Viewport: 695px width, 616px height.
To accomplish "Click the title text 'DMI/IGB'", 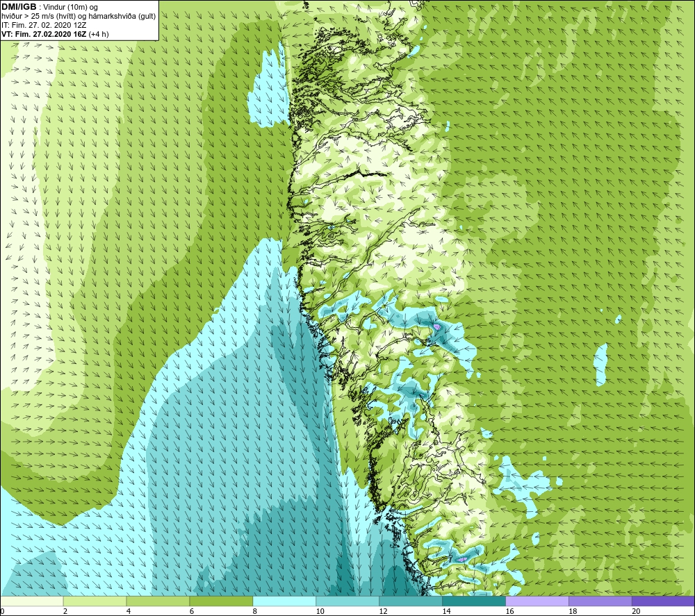I will pos(19,7).
